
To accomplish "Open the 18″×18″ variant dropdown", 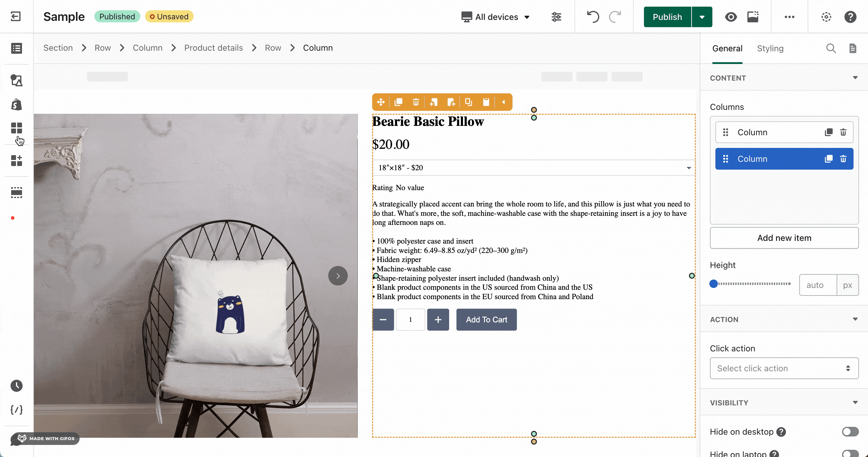I will pyautogui.click(x=534, y=168).
